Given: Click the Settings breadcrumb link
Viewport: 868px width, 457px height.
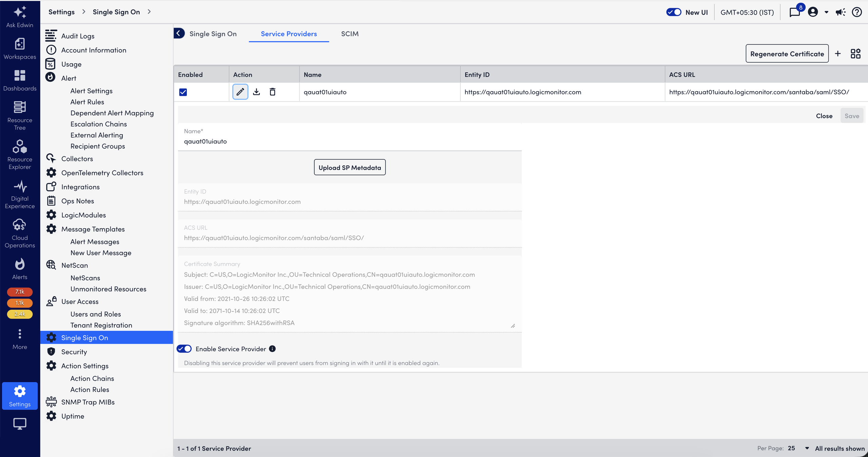Looking at the screenshot, I should point(61,12).
